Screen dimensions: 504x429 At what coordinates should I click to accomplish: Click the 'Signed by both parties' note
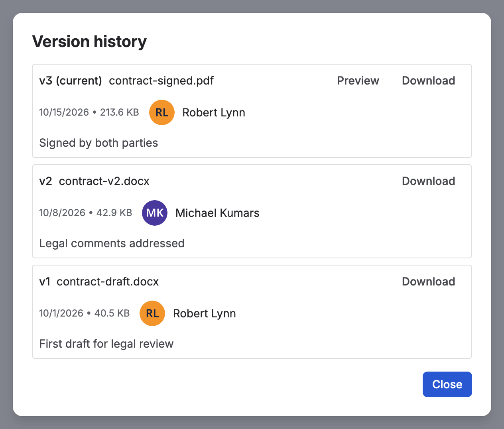coord(98,143)
